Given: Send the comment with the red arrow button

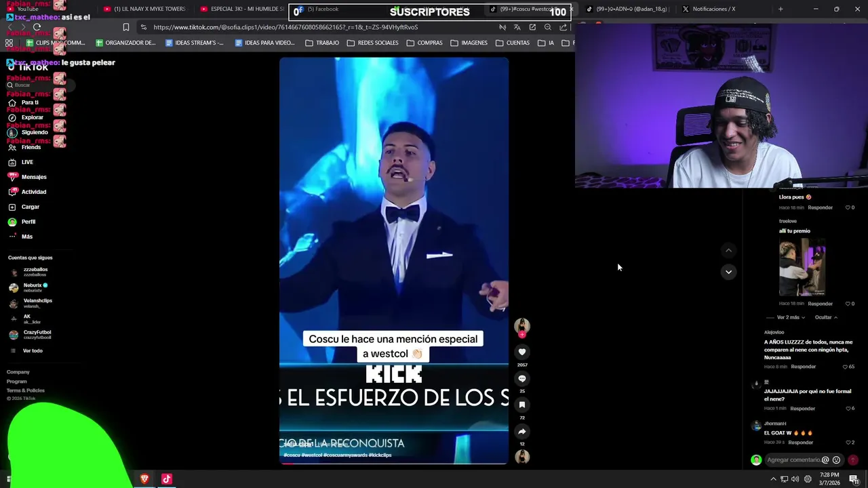Looking at the screenshot, I should point(853,460).
